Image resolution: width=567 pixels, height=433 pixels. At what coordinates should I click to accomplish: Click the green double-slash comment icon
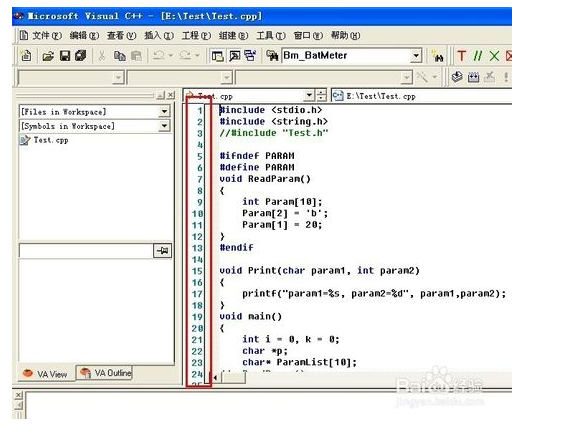pos(478,56)
